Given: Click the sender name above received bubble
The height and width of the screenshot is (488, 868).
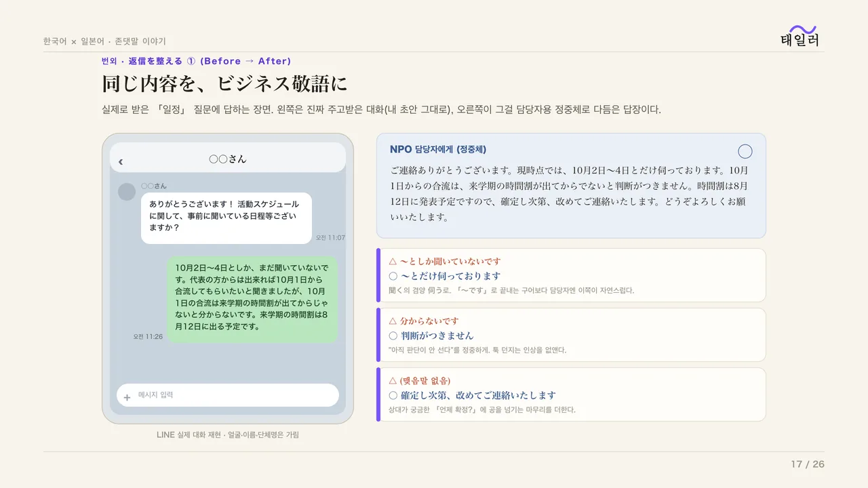Looking at the screenshot, I should pyautogui.click(x=154, y=186).
